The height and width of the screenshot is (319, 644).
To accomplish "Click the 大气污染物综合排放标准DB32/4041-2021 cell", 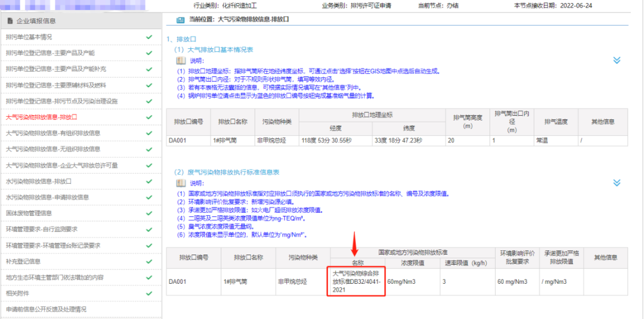I will [x=357, y=281].
